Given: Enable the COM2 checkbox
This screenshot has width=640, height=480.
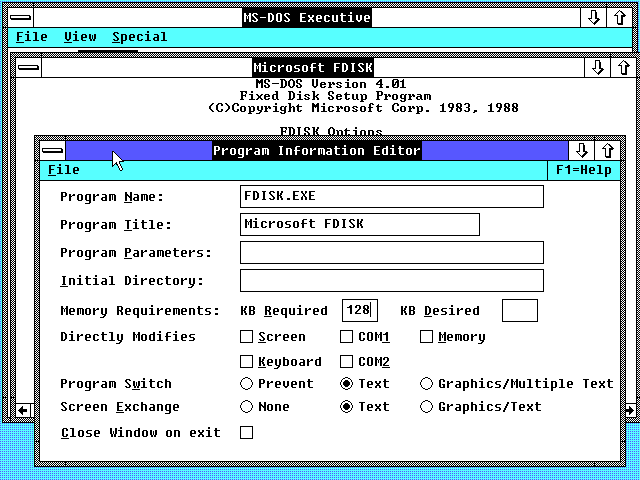Looking at the screenshot, I should tap(347, 362).
